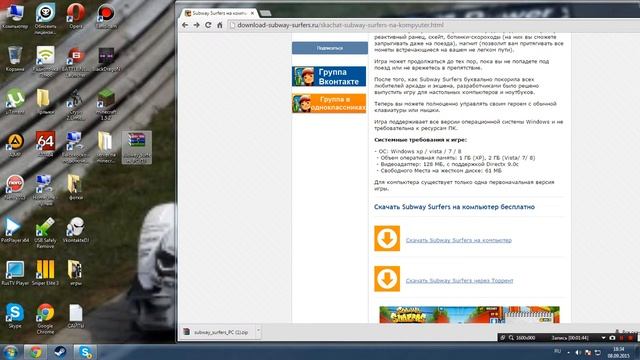Viewport: 640px width, 360px height.
Task: Open the Google Chrome desktop shortcut
Action: click(x=45, y=318)
